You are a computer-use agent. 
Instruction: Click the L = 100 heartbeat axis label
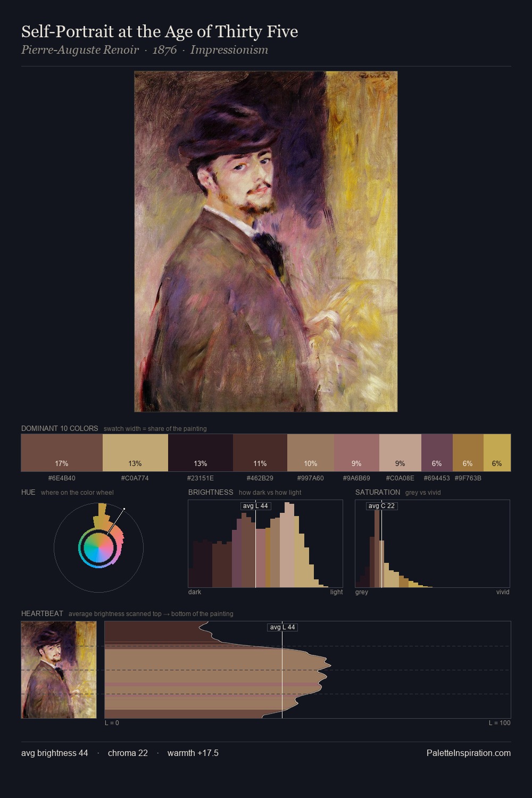coord(500,723)
